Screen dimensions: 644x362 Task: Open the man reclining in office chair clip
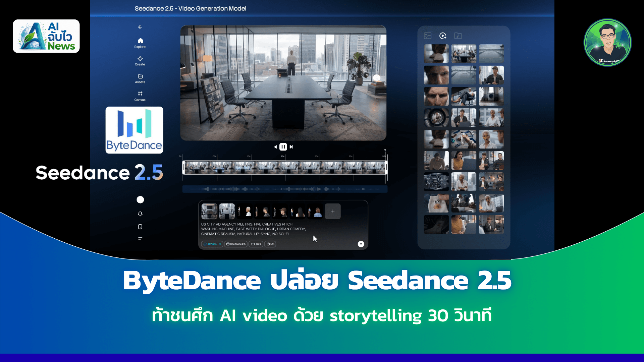tap(464, 96)
